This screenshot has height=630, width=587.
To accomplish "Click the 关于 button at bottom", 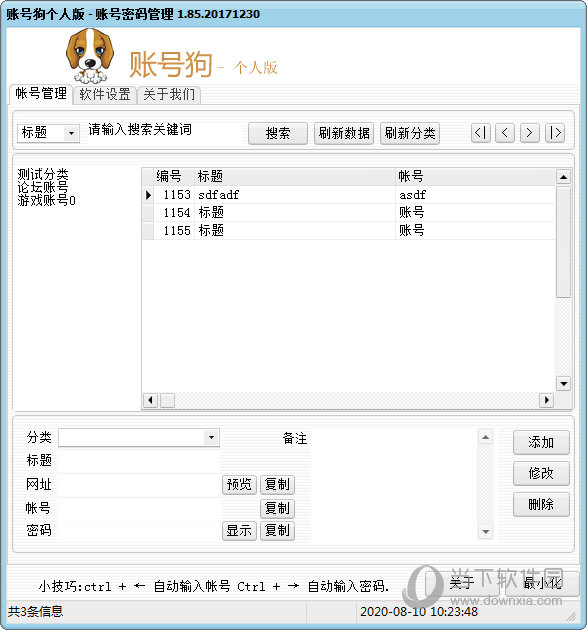I will point(462,583).
